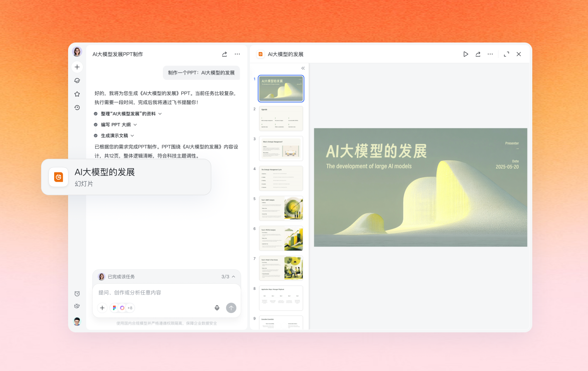Start a new chat with the plus icon in the left sidebar

(x=77, y=67)
